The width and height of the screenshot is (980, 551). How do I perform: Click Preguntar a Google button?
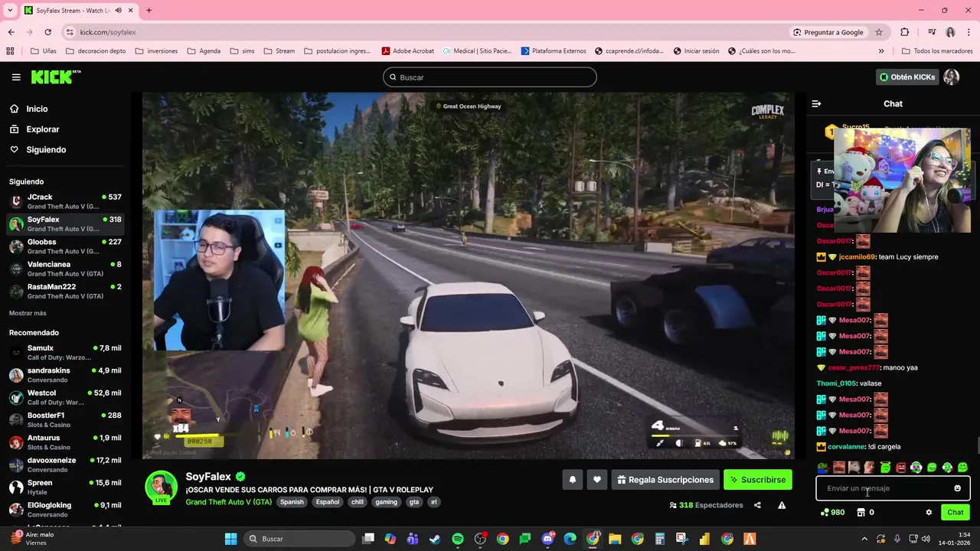[x=828, y=32]
